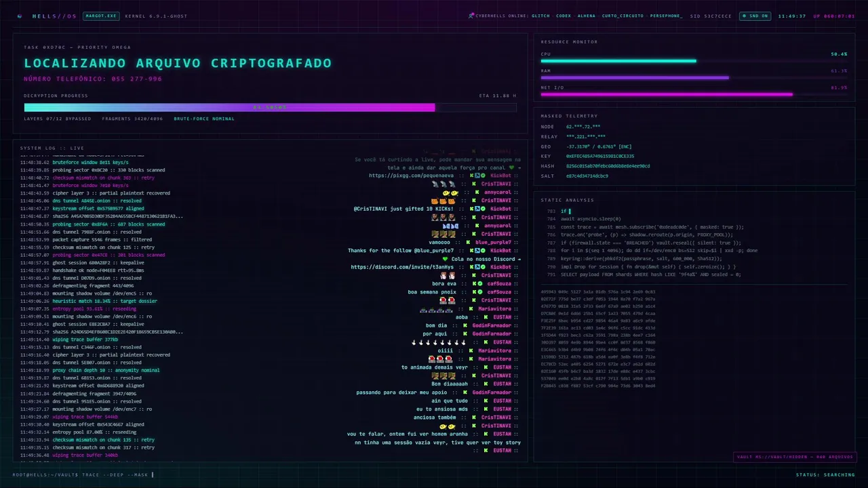Click the CPU percentage 50.4%
868x488 pixels.
[x=839, y=54]
